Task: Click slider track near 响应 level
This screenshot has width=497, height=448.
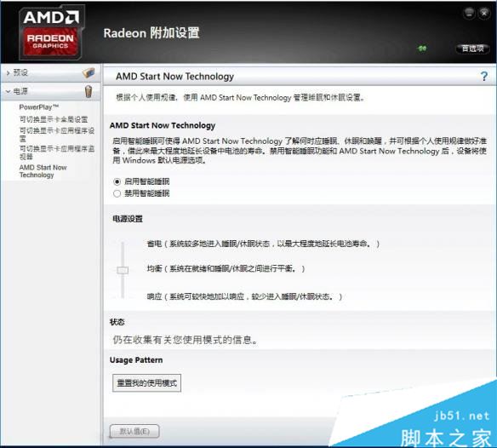Action: (x=123, y=295)
